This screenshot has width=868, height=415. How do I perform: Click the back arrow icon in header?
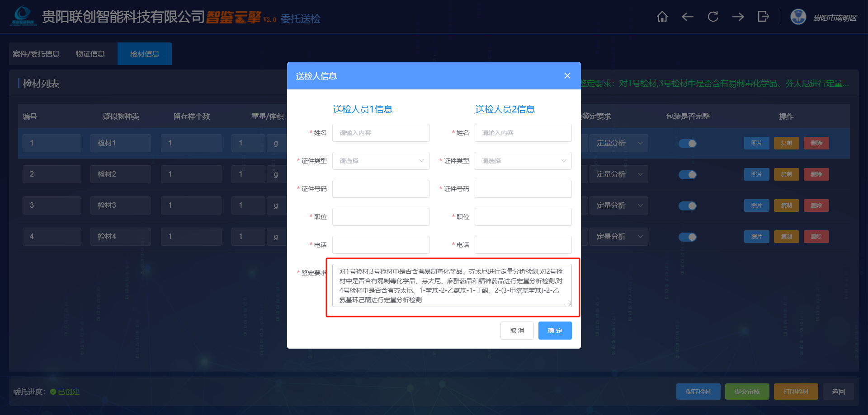coord(688,17)
